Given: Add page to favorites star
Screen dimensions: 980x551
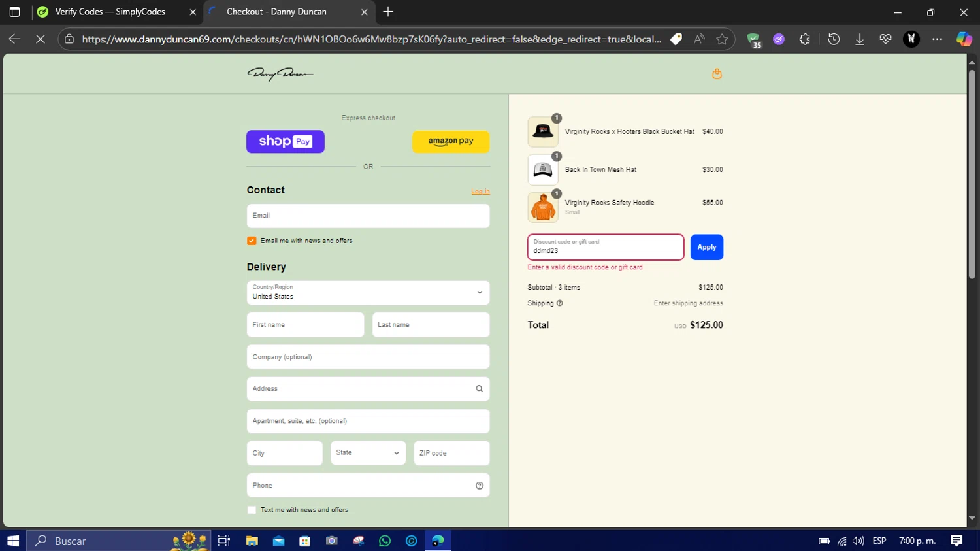Looking at the screenshot, I should pos(722,39).
